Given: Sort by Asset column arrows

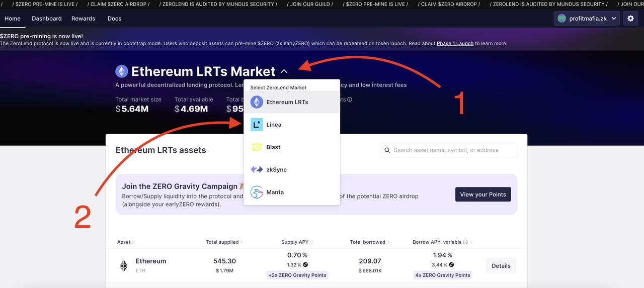Looking at the screenshot, I should coord(134,242).
